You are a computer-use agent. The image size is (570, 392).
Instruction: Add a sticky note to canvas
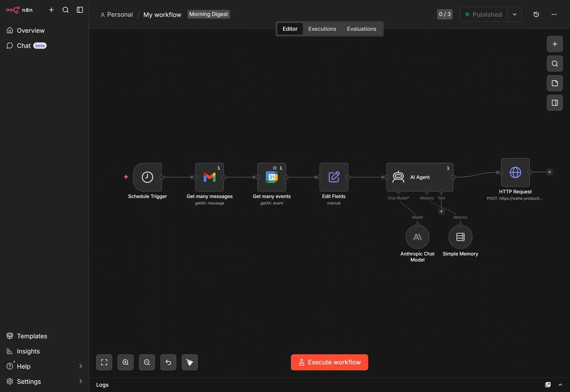(555, 83)
